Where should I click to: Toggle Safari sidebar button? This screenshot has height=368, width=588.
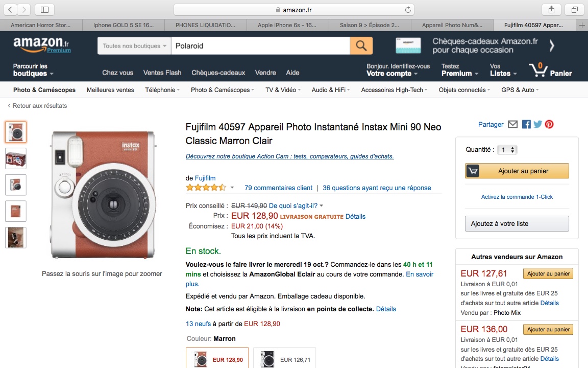[45, 10]
